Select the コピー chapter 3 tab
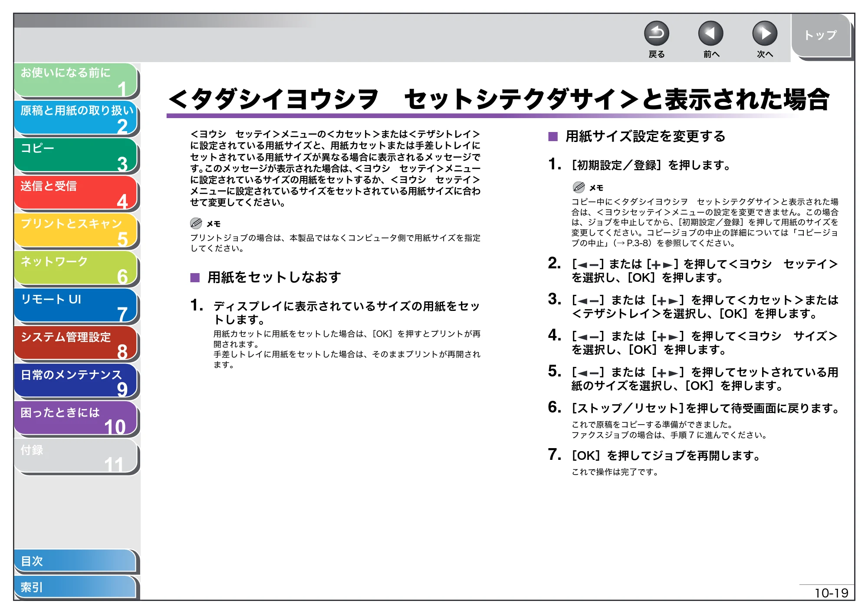 [x=76, y=155]
